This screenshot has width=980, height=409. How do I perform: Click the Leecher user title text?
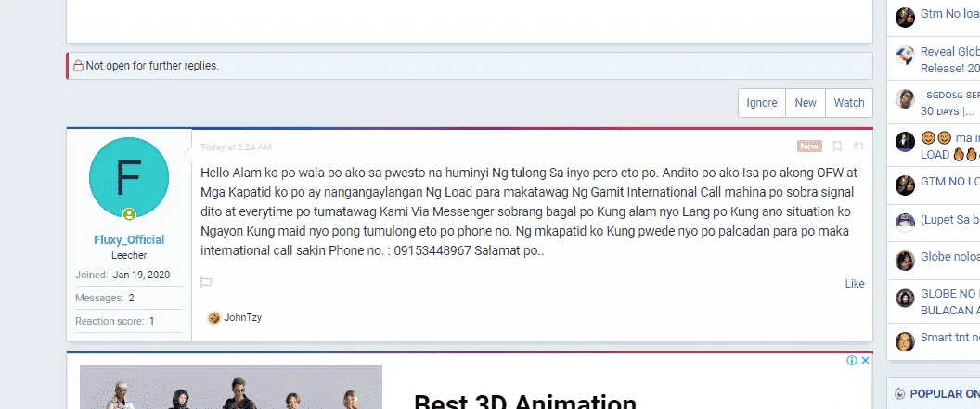129,255
